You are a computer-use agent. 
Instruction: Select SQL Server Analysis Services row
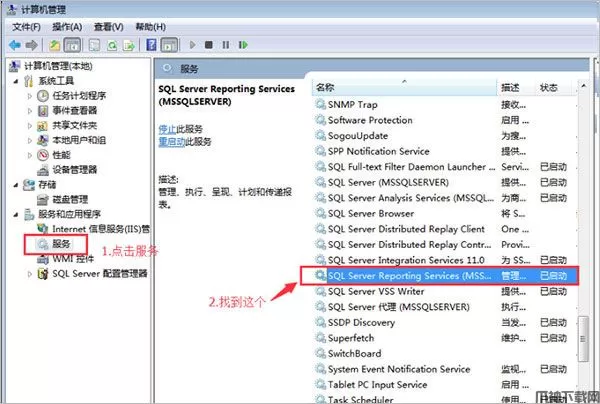[445, 198]
